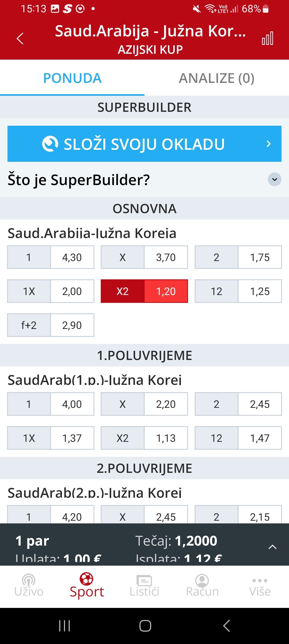The width and height of the screenshot is (289, 644).
Task: Collapse the 1.POLUVRIJEME section header
Action: (144, 355)
